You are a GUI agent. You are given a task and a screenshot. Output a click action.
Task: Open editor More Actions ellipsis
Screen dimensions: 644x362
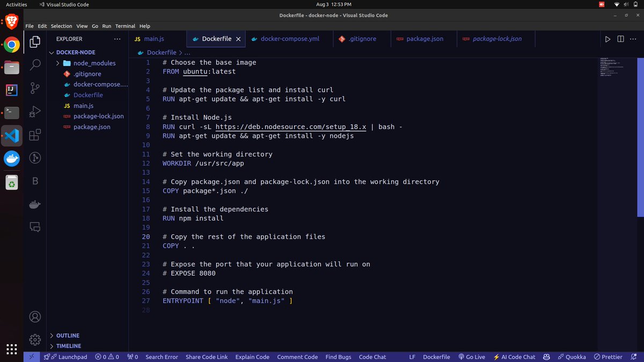633,39
